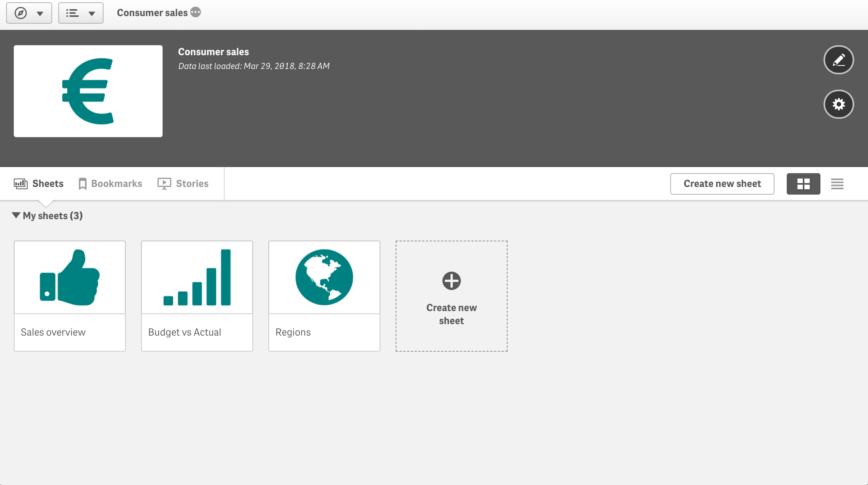Open the Sales overview sheet thumbnail
Image resolution: width=868 pixels, height=485 pixels.
pos(70,277)
